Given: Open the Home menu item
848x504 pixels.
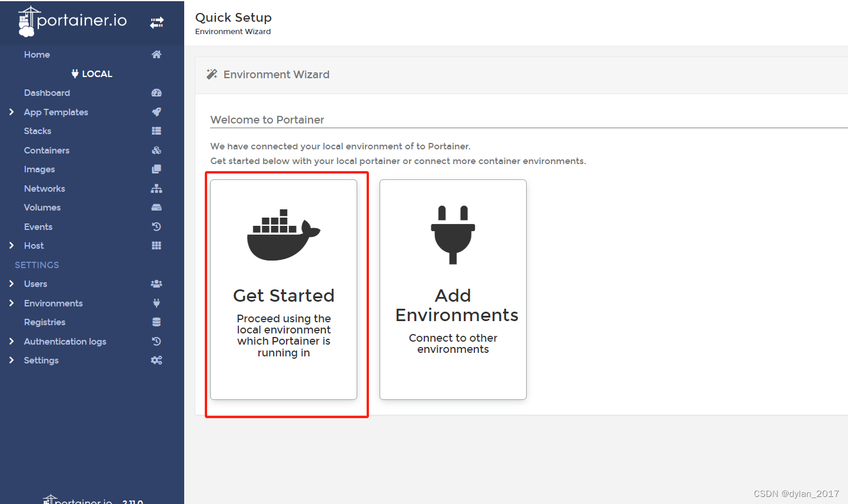Looking at the screenshot, I should (x=37, y=55).
